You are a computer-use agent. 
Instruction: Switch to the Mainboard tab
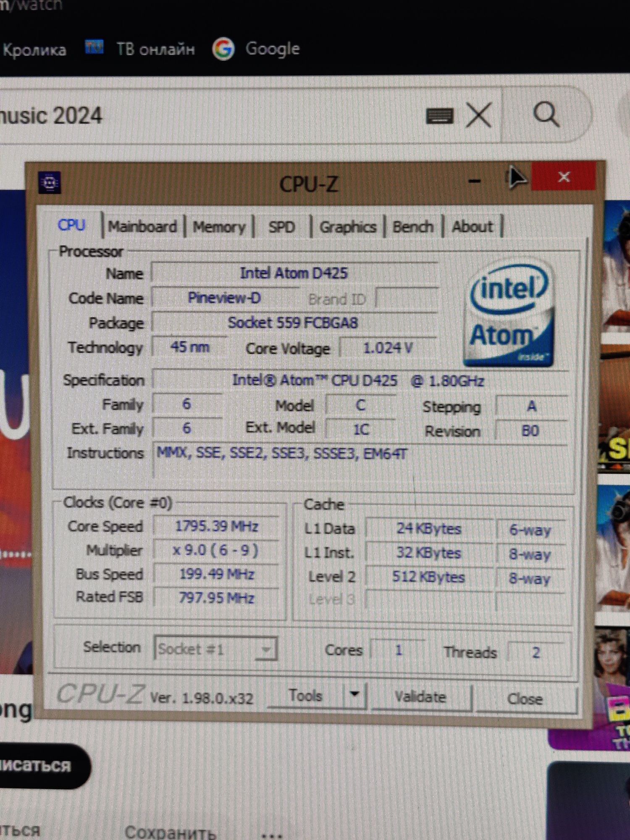(x=142, y=227)
